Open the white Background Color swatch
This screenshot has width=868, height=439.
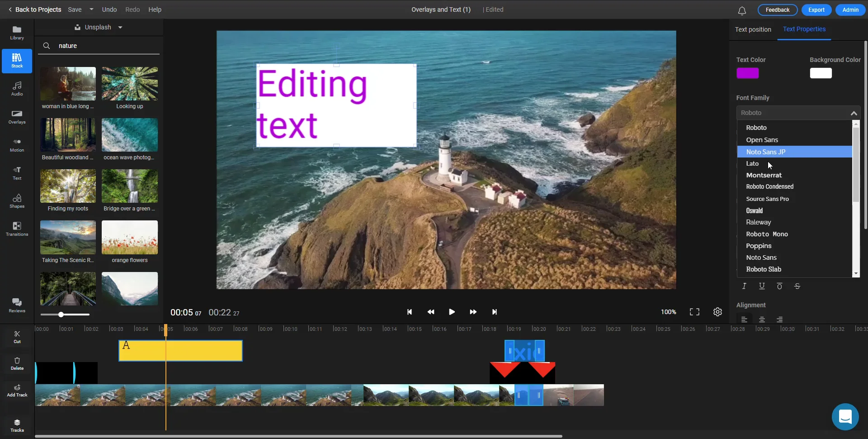pyautogui.click(x=821, y=73)
